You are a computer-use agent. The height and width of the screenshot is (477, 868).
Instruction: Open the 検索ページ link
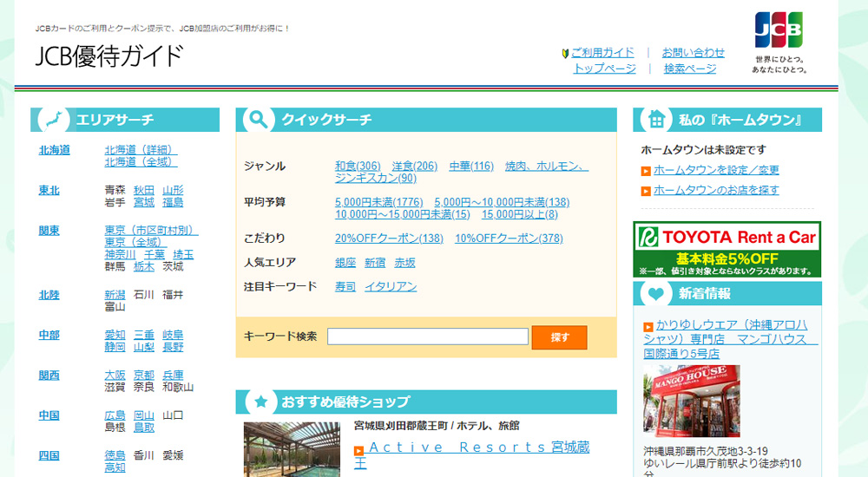[690, 68]
